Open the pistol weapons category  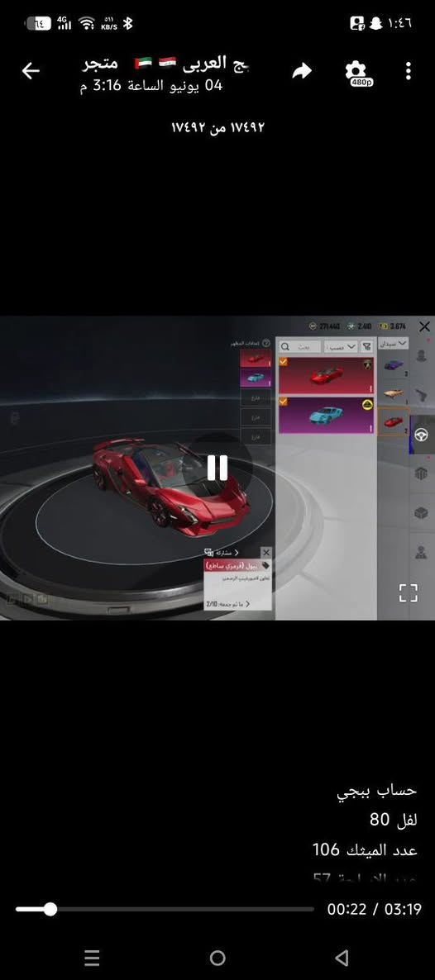click(421, 396)
